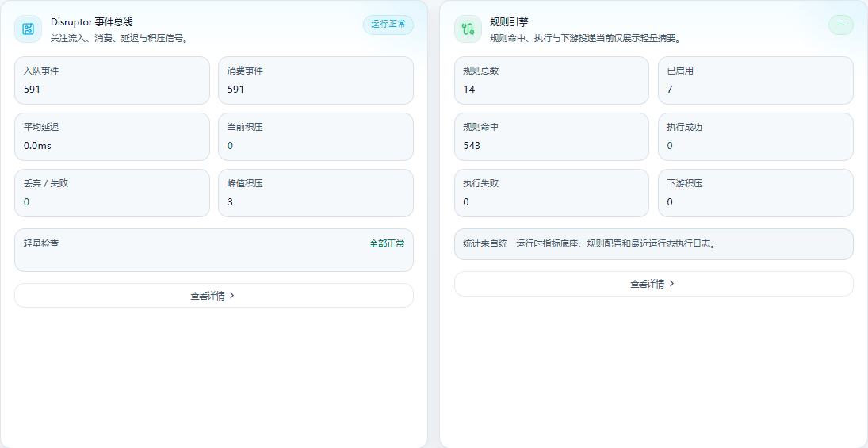Click the 543 rule hits value

pyautogui.click(x=472, y=146)
